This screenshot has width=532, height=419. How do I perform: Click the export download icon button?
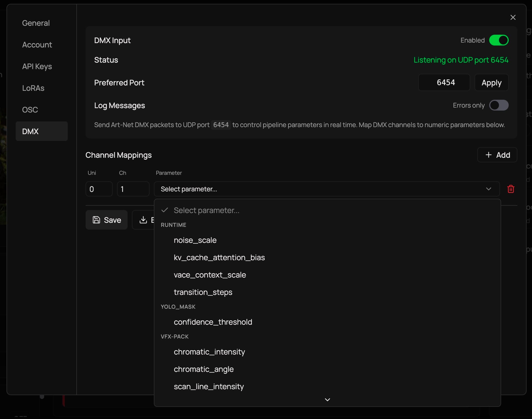[x=143, y=220]
